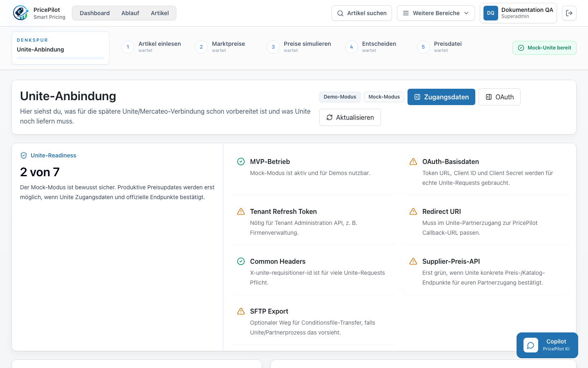Select the Supplier-Preis-API card title
Viewport: 588px width, 368px height.
pos(451,261)
